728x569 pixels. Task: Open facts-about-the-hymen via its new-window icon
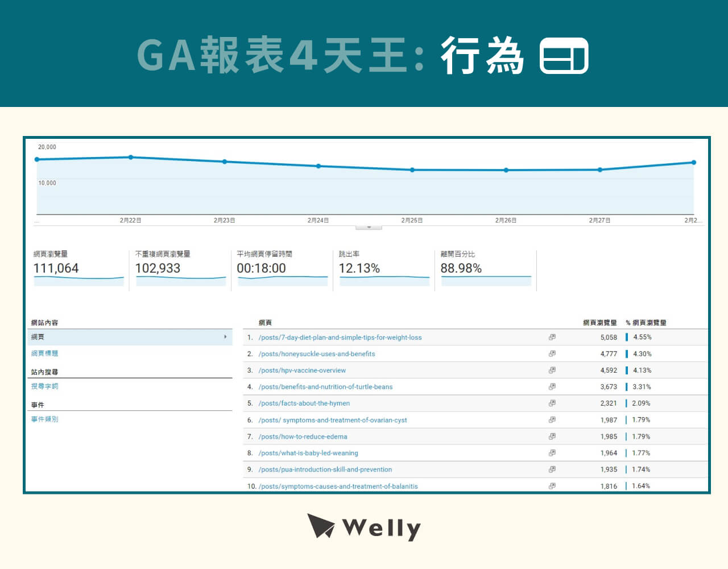(x=552, y=403)
